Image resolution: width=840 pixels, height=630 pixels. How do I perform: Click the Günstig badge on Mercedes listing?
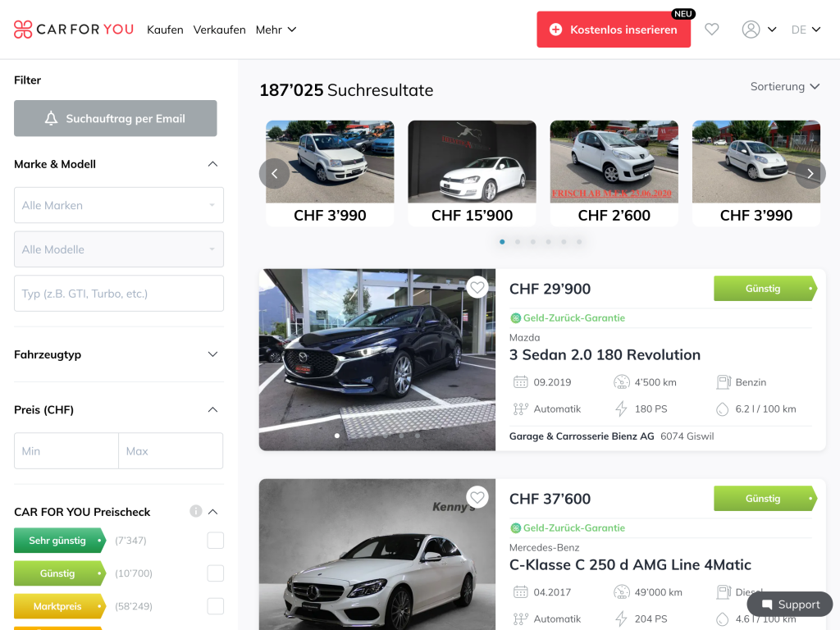click(765, 498)
